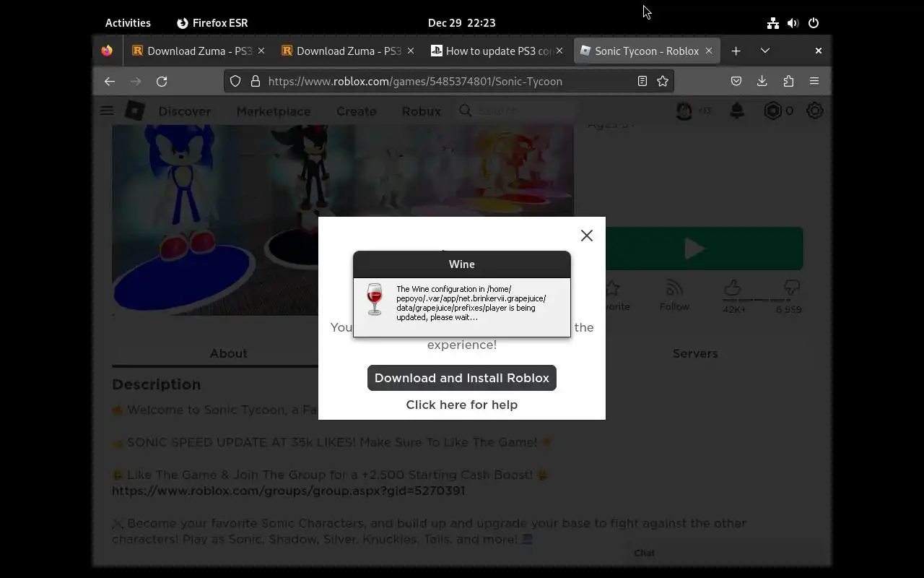This screenshot has width=924, height=578.
Task: Dislike the game with thumbs down
Action: (792, 288)
